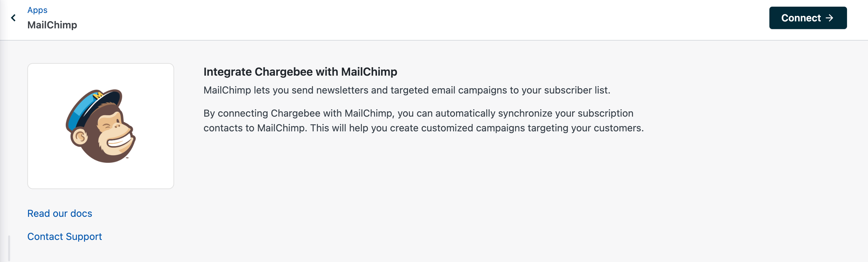Click the line starting with By connecting Chargebee
This screenshot has height=262, width=868.
[x=418, y=113]
